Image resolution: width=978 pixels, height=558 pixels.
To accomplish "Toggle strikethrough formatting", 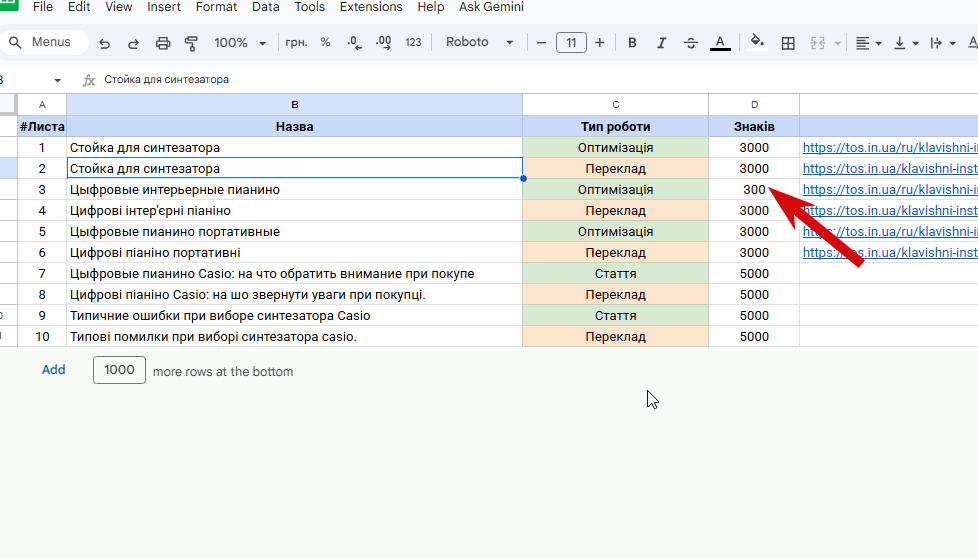I will click(x=690, y=43).
